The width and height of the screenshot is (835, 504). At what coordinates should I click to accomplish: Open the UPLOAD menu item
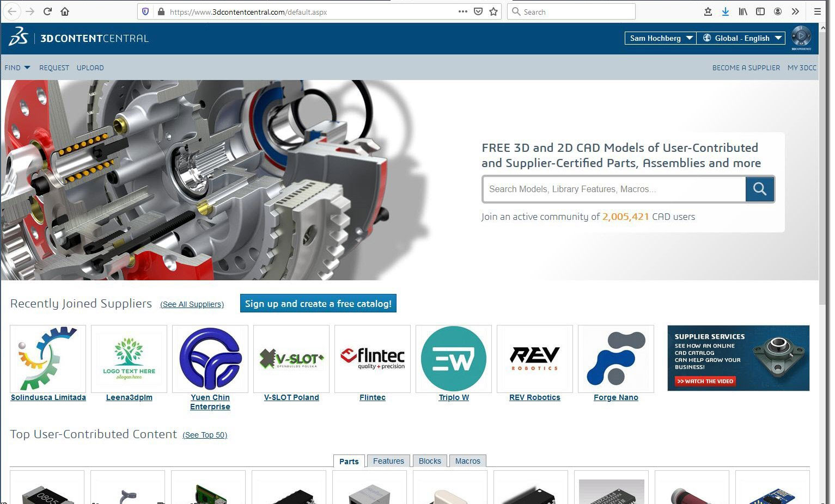pyautogui.click(x=90, y=67)
